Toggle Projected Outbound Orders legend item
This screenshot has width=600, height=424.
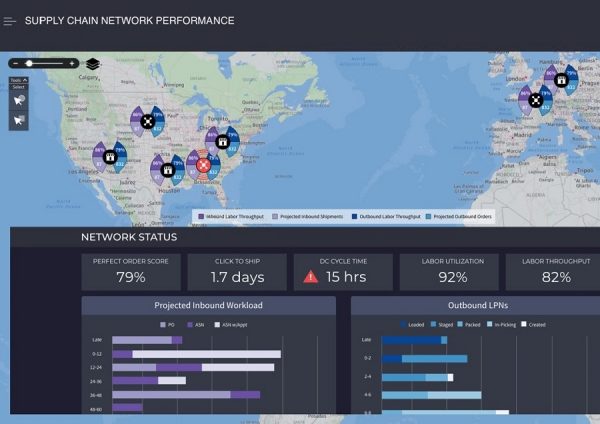click(x=457, y=216)
